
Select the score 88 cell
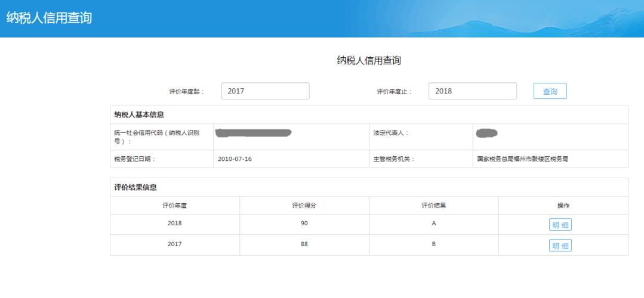point(304,244)
